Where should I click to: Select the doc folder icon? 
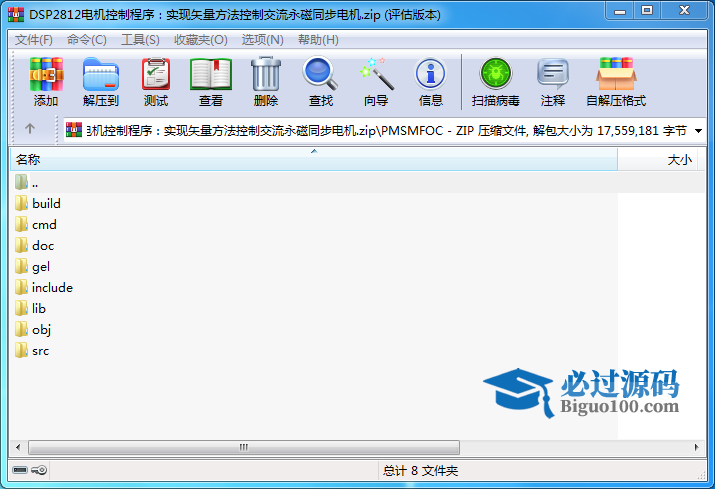[x=21, y=245]
